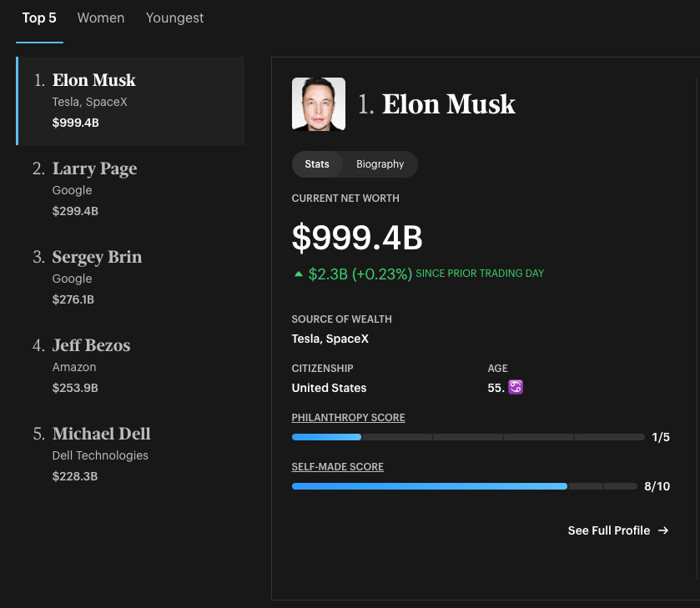This screenshot has width=700, height=608.
Task: Open the Women tab
Action: (x=101, y=18)
